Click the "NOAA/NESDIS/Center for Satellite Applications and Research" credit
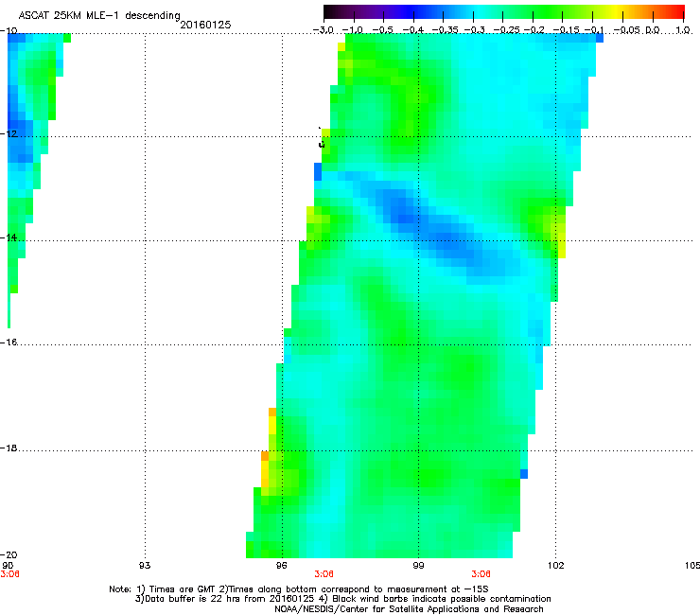The image size is (700, 615). (x=409, y=609)
